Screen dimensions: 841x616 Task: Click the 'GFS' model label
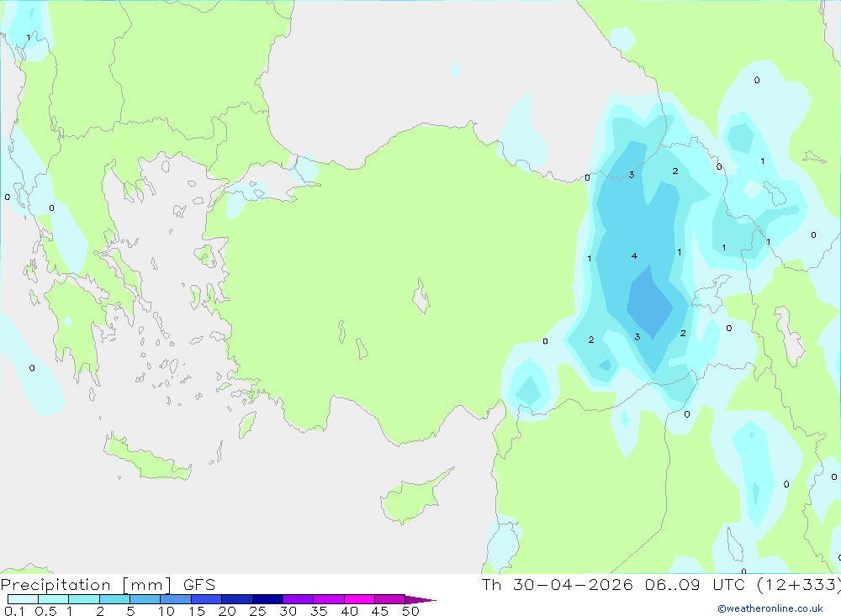click(199, 585)
